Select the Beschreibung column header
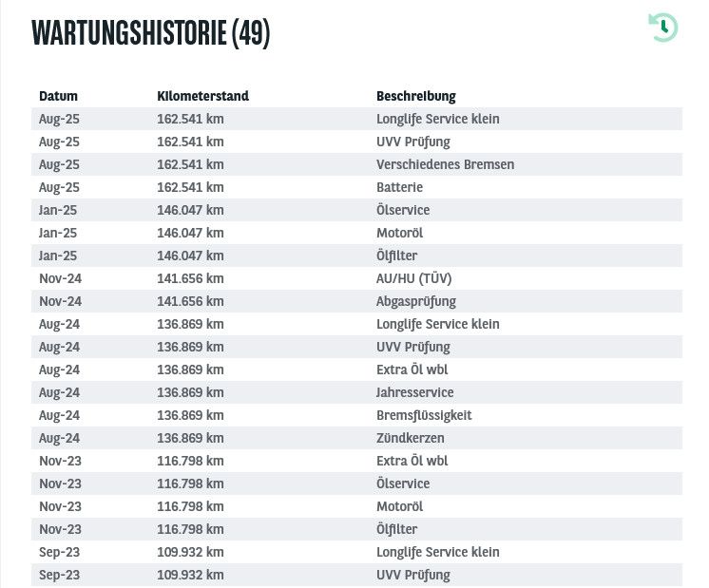The width and height of the screenshot is (709, 588). pos(415,96)
